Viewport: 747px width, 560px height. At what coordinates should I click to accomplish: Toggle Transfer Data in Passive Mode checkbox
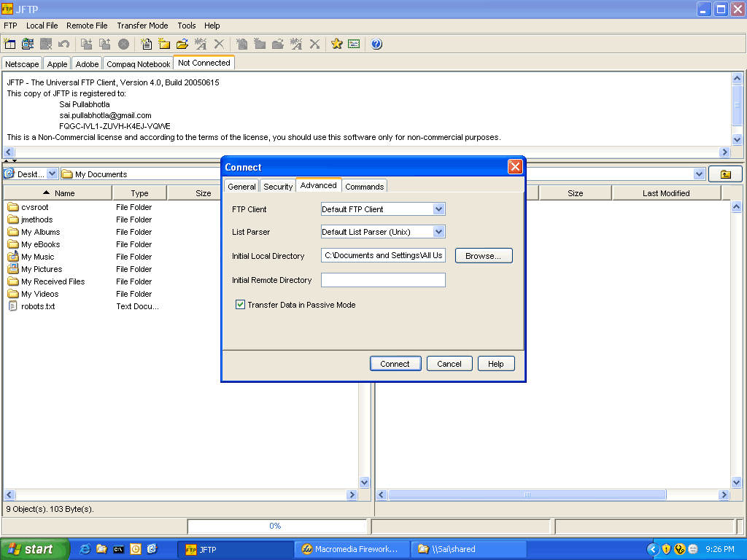(240, 305)
